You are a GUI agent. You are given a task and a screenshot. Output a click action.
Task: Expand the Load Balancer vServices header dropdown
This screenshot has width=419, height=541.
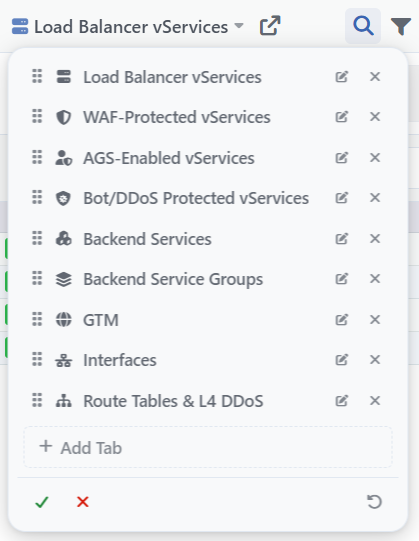pyautogui.click(x=238, y=26)
